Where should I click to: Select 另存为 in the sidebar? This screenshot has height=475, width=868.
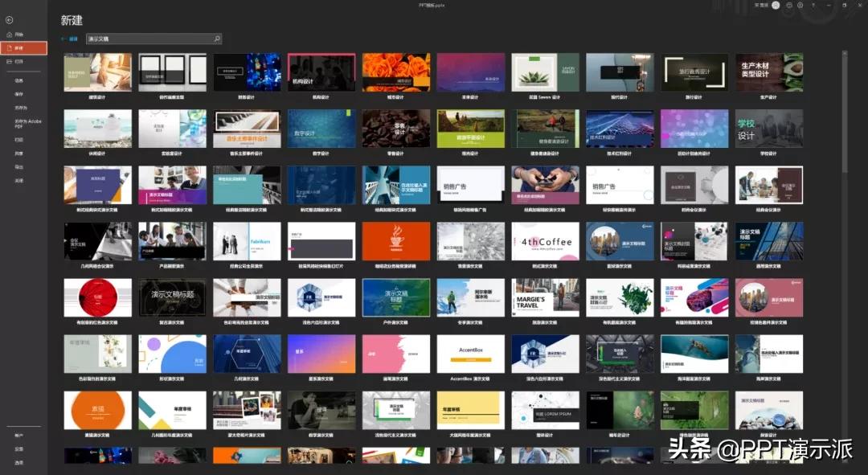(x=21, y=107)
